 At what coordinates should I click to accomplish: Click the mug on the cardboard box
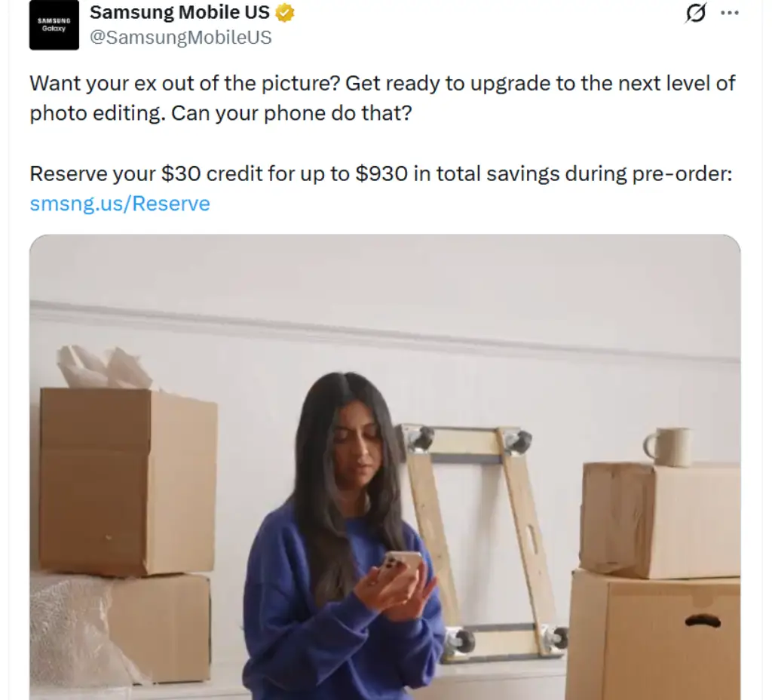(x=669, y=447)
